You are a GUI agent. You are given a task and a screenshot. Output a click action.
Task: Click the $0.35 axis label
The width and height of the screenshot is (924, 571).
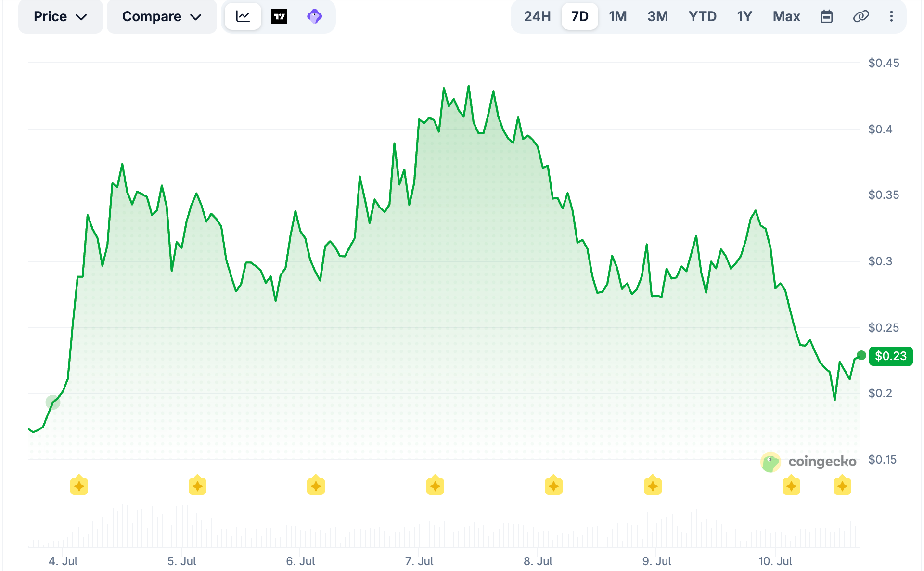884,195
